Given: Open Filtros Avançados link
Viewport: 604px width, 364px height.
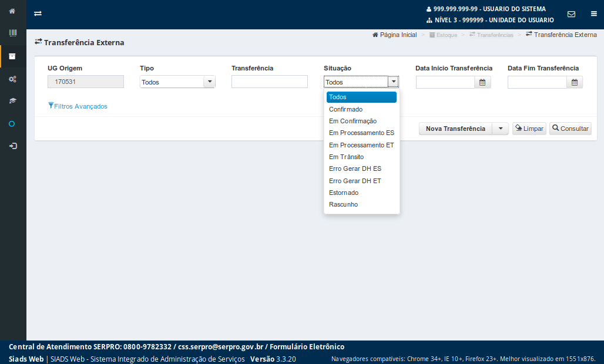Looking at the screenshot, I should tap(78, 106).
